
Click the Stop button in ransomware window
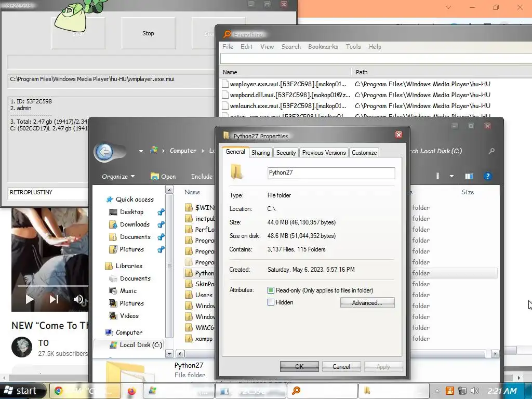point(148,33)
